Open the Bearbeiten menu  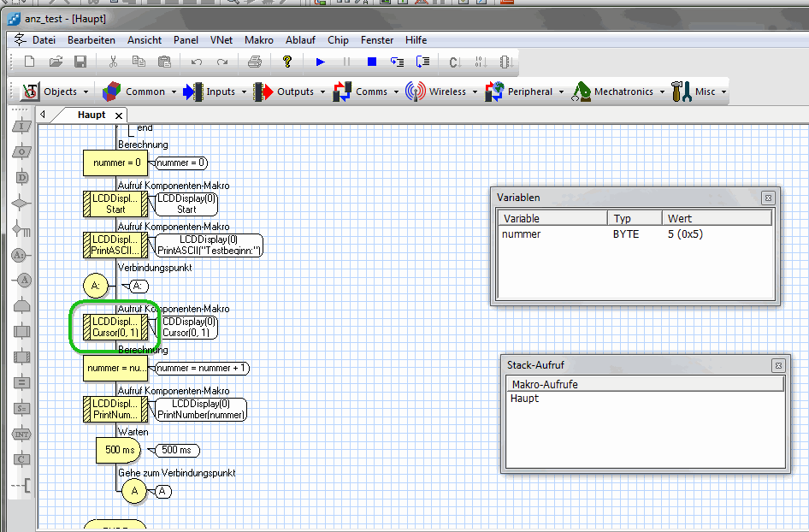(x=92, y=39)
